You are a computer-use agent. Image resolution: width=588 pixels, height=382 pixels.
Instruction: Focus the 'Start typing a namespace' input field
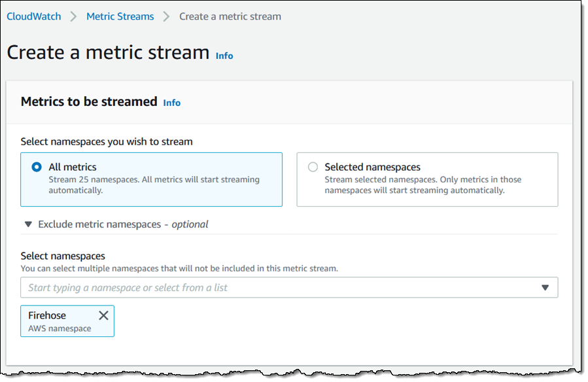[x=275, y=288]
